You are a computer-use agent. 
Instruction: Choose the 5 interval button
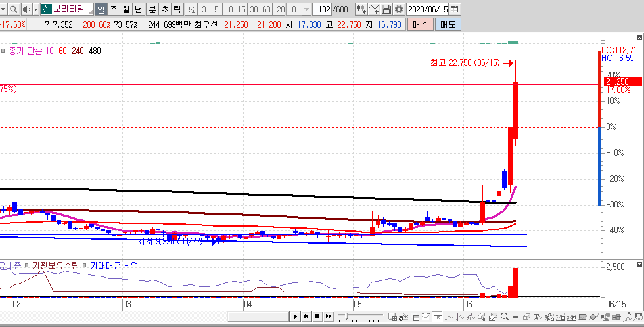click(216, 9)
